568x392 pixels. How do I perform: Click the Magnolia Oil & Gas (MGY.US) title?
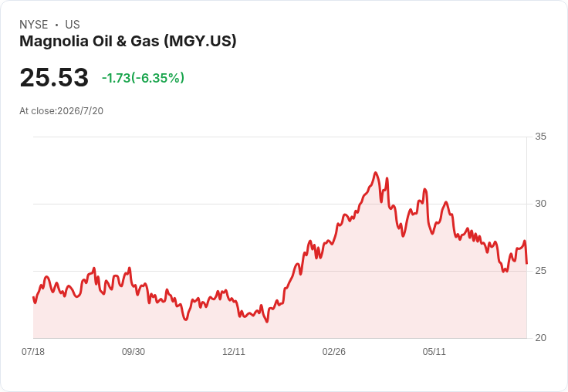(x=128, y=41)
